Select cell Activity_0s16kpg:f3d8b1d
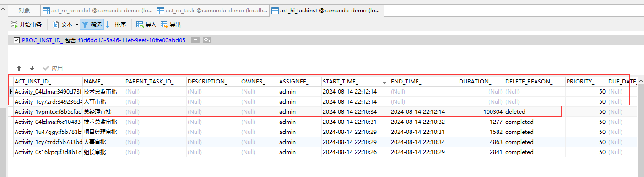This screenshot has width=644, height=177. click(48, 152)
